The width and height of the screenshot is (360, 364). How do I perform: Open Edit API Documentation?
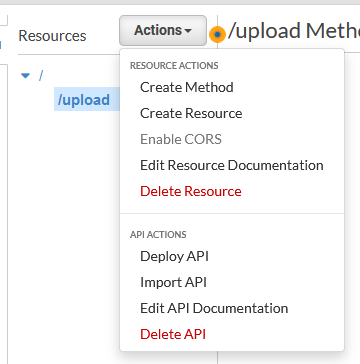pyautogui.click(x=214, y=308)
